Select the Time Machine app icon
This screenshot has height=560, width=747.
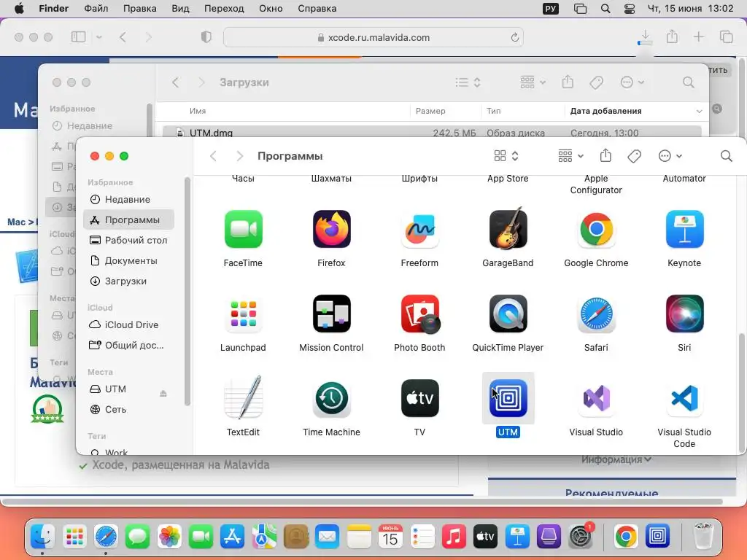pos(332,399)
